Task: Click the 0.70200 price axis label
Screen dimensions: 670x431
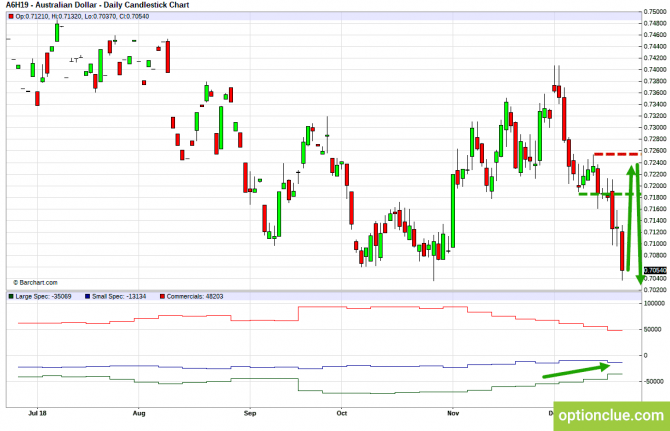Action: tap(655, 290)
